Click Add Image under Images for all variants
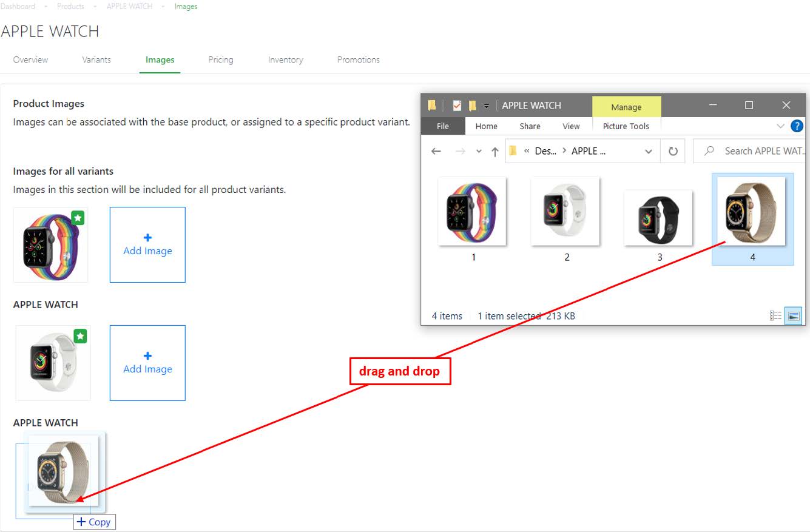Viewport: 810px width, 532px height. pyautogui.click(x=147, y=244)
